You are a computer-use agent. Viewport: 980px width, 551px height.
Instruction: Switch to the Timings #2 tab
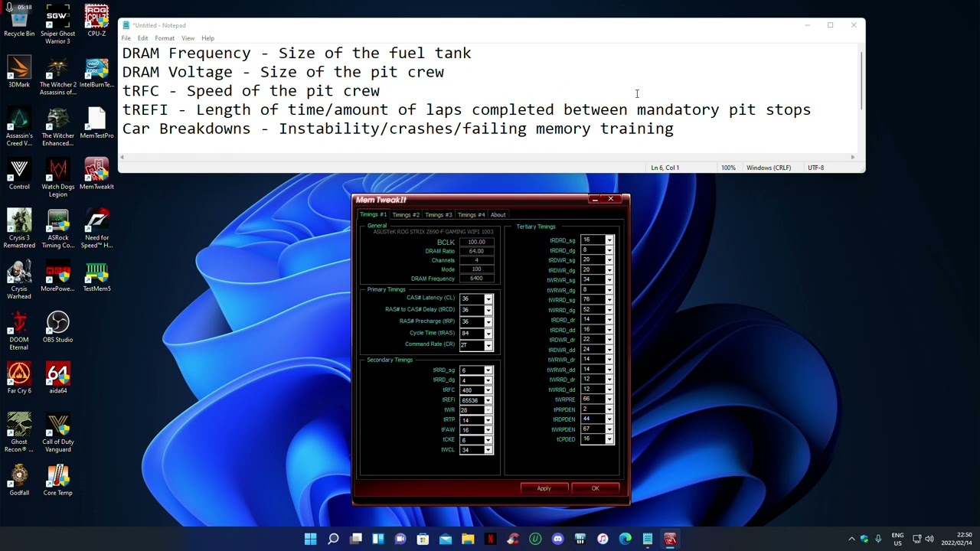click(406, 215)
